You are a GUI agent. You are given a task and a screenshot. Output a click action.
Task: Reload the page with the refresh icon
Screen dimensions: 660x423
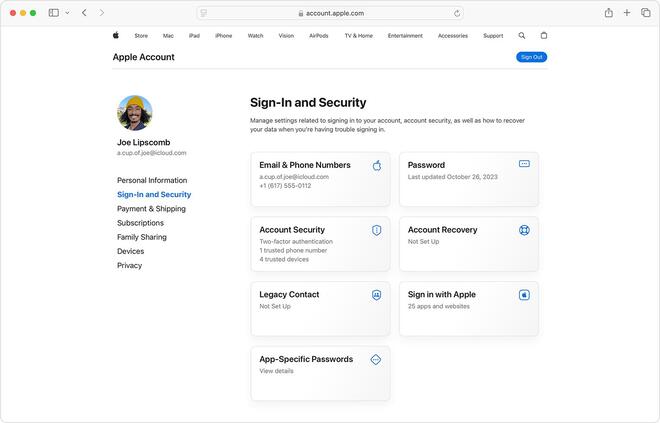(x=457, y=13)
